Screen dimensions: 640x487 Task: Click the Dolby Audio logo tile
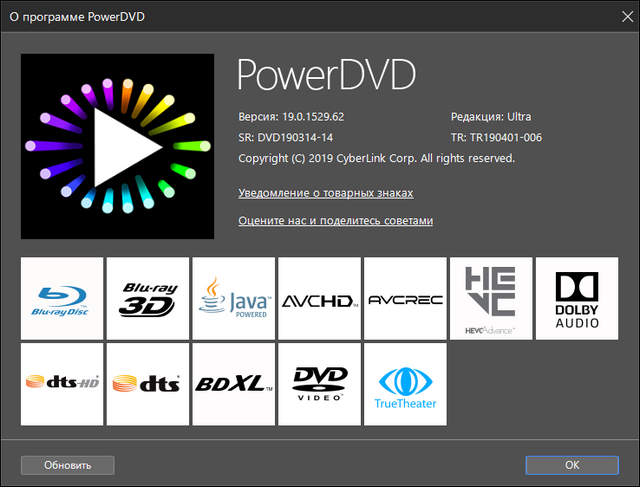point(576,297)
